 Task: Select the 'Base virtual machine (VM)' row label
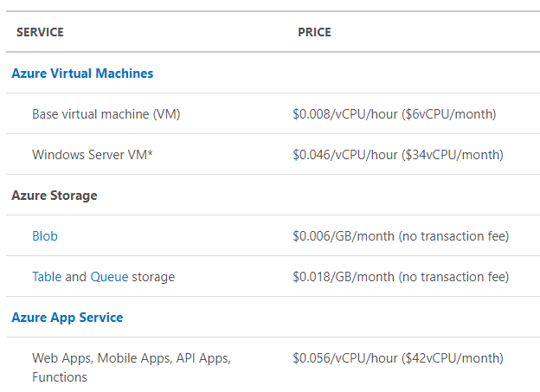106,114
